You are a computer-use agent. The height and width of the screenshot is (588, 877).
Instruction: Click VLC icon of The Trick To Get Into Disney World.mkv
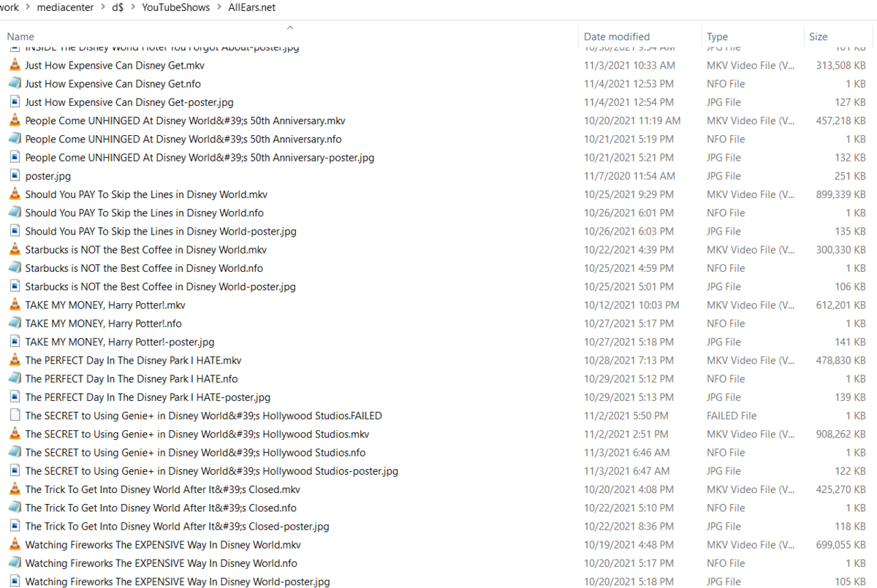pyautogui.click(x=15, y=489)
